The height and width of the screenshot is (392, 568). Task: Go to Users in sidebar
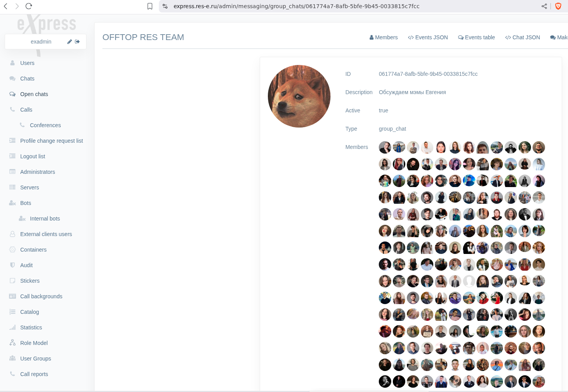coord(27,63)
